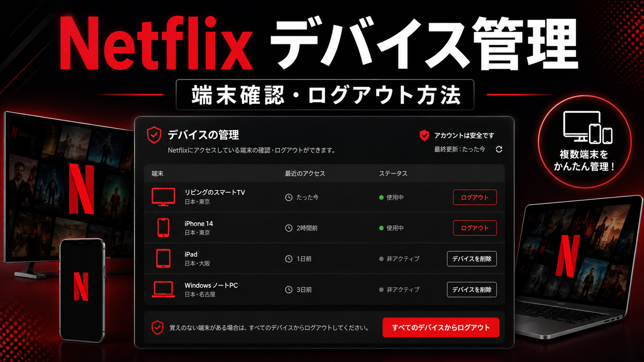Image resolution: width=644 pixels, height=362 pixels.
Task: Click すべてのデバイスからログアウト button
Action: 441,327
